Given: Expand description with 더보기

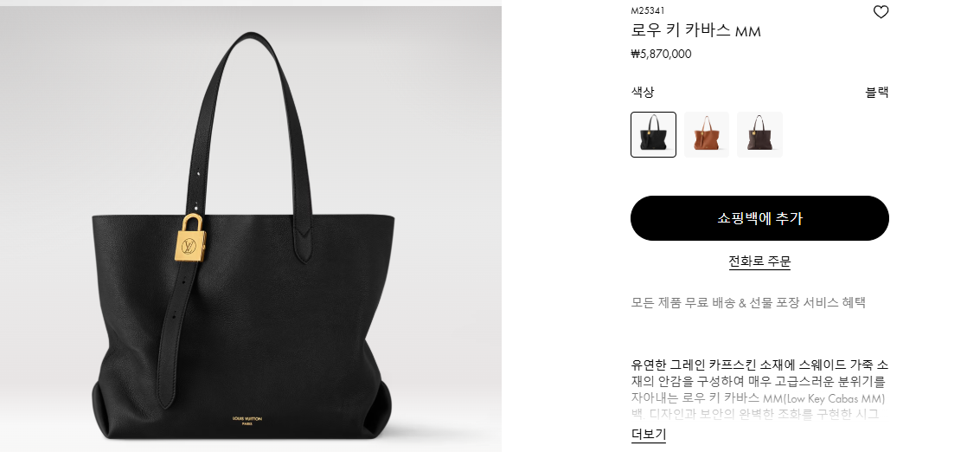Looking at the screenshot, I should click(649, 434).
